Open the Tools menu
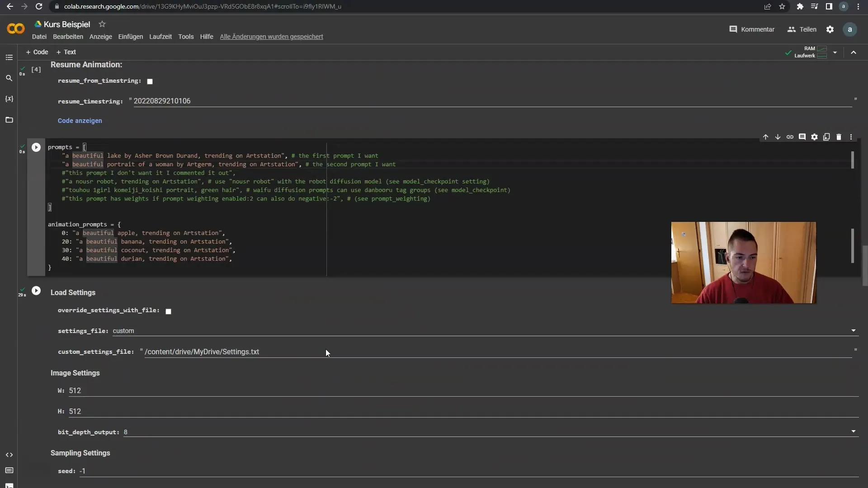 click(x=186, y=37)
